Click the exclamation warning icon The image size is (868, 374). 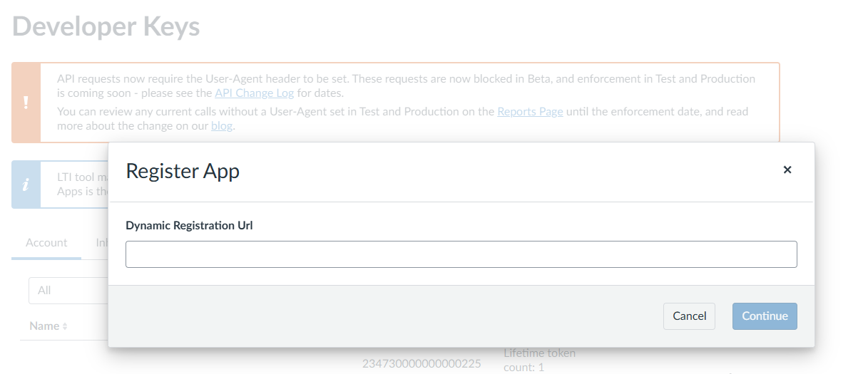pos(26,103)
